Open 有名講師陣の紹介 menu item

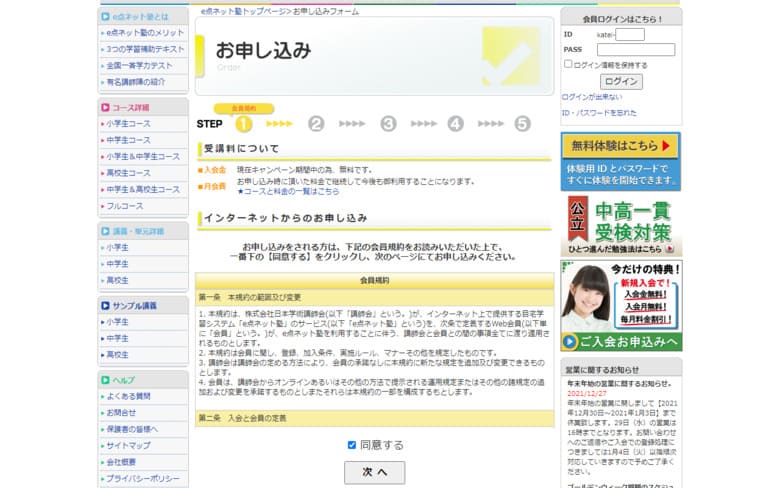pos(135,82)
